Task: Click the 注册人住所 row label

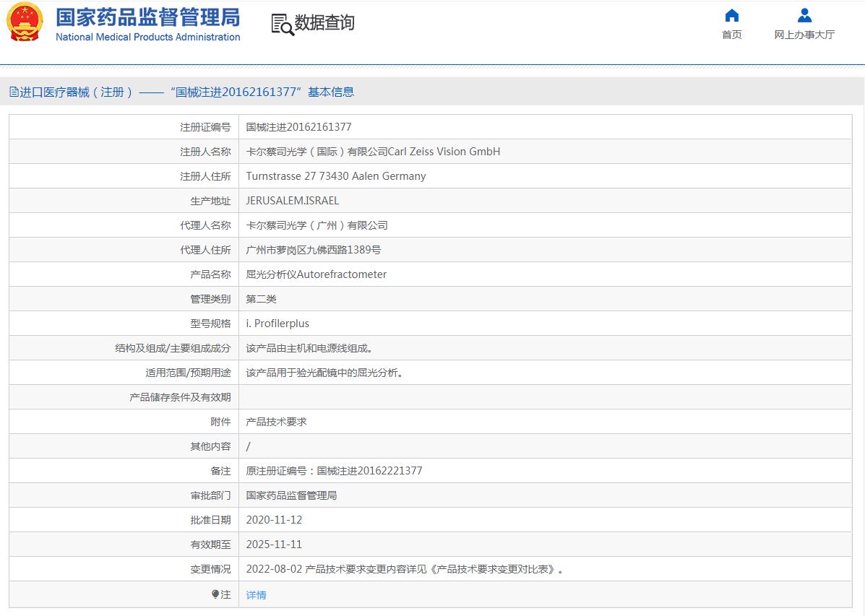Action: 205,176
